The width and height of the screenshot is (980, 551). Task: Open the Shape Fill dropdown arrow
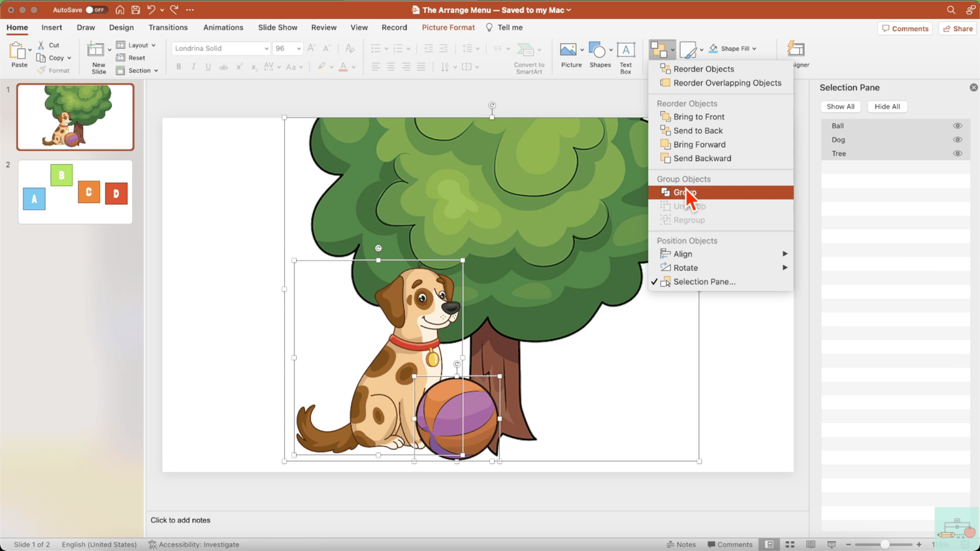[754, 48]
